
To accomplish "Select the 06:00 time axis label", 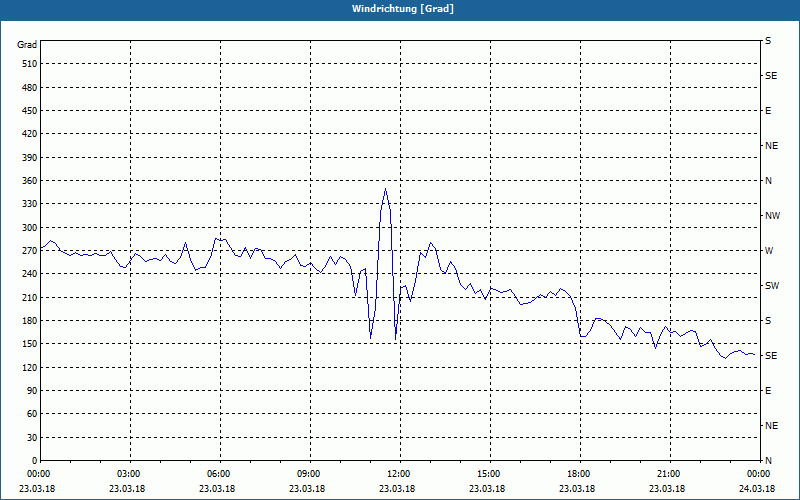I will pos(220,474).
